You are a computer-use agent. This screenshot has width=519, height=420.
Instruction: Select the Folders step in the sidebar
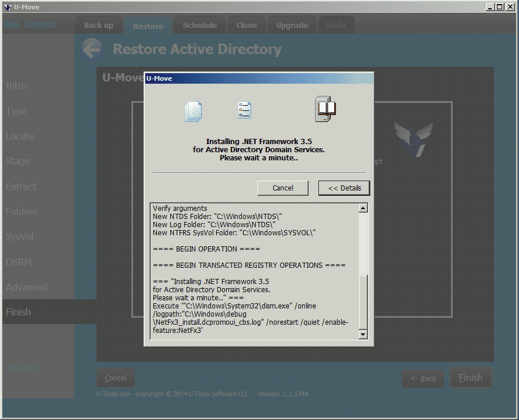point(21,211)
